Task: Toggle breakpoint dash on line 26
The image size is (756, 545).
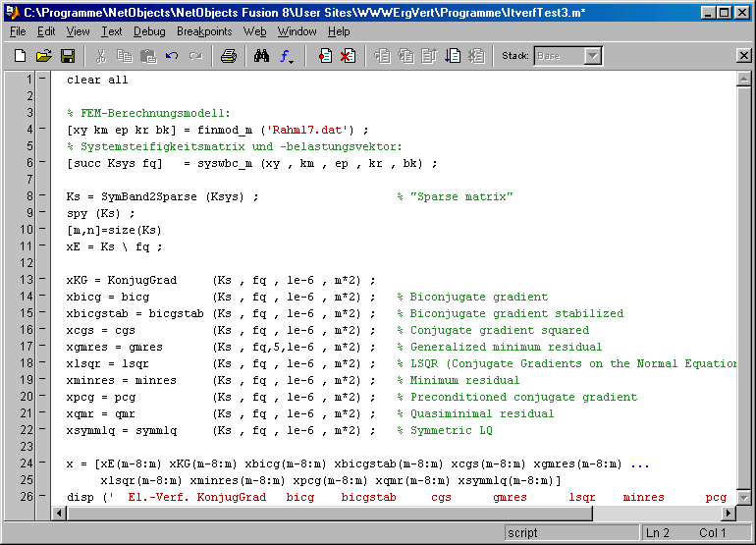Action: pyautogui.click(x=42, y=495)
